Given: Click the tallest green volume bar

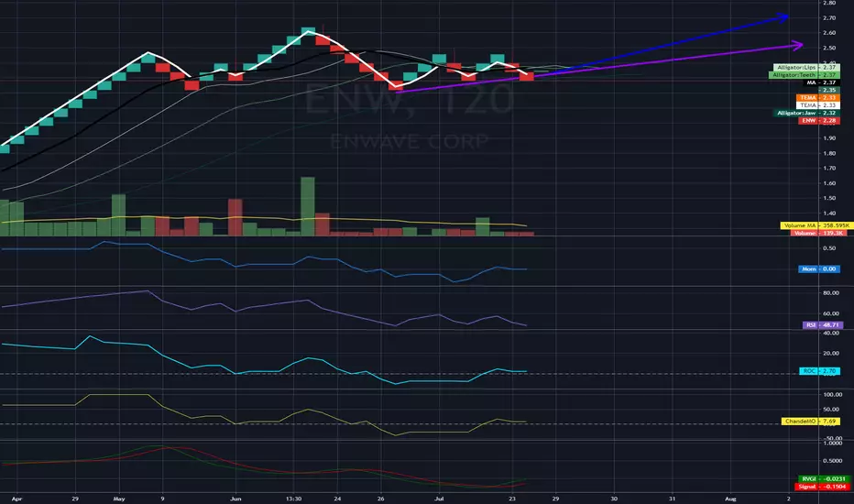Looking at the screenshot, I should click(308, 206).
